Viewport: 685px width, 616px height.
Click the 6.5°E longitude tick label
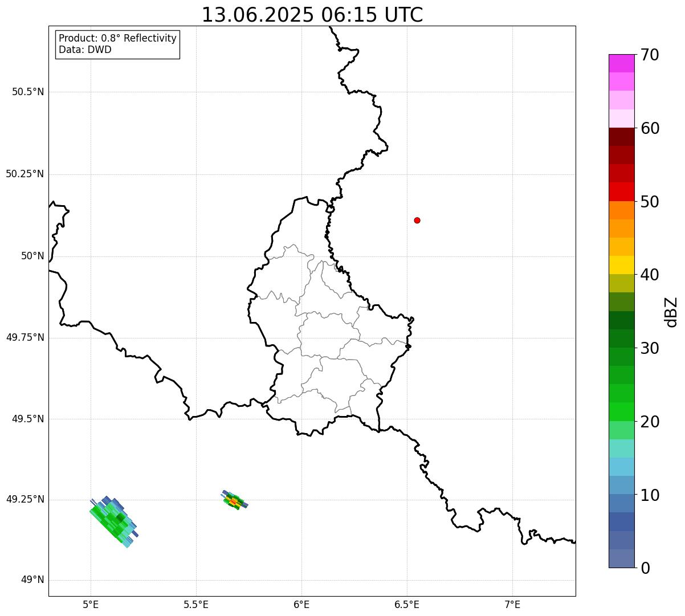407,605
